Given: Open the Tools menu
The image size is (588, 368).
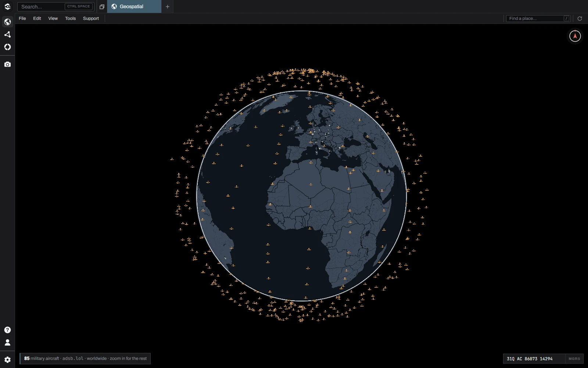Looking at the screenshot, I should coord(71,18).
